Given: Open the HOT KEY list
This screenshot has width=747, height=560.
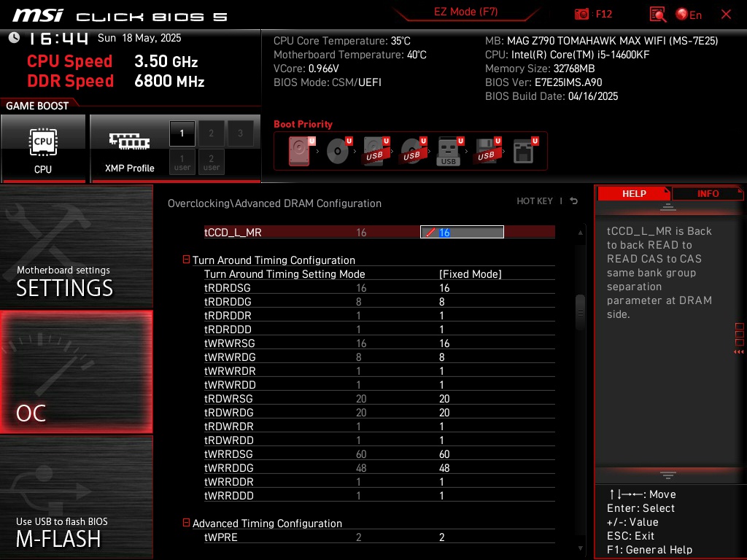Looking at the screenshot, I should (x=535, y=201).
